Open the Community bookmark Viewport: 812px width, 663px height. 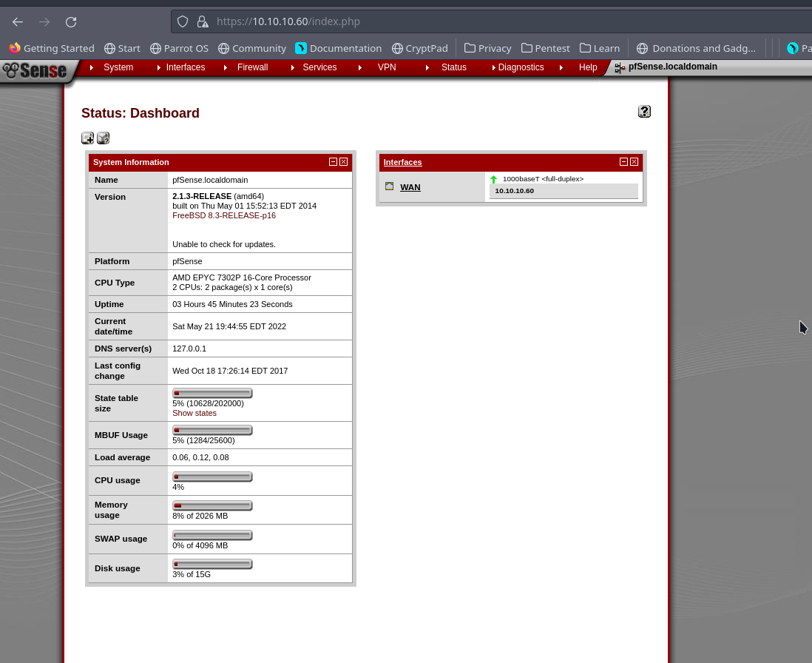(252, 48)
